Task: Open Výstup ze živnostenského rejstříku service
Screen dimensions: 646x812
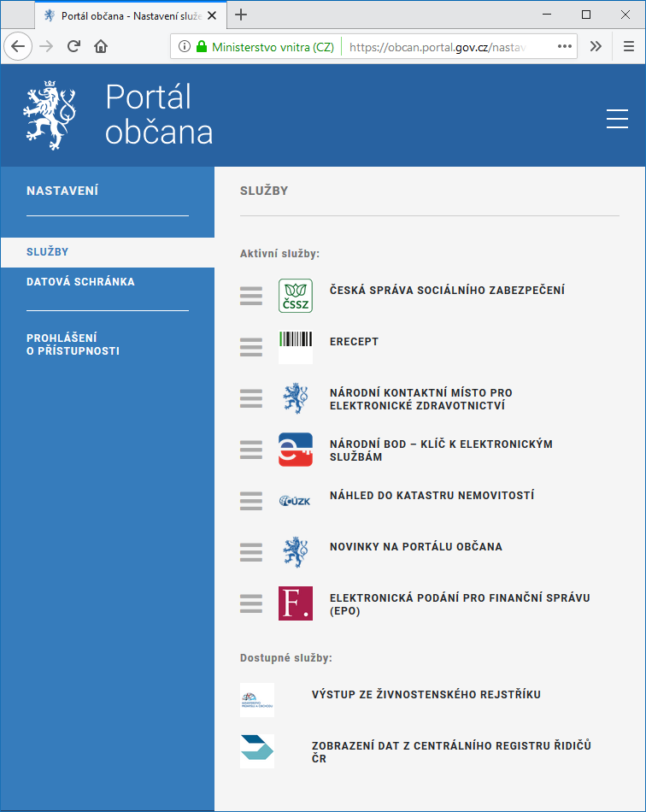Action: point(426,695)
